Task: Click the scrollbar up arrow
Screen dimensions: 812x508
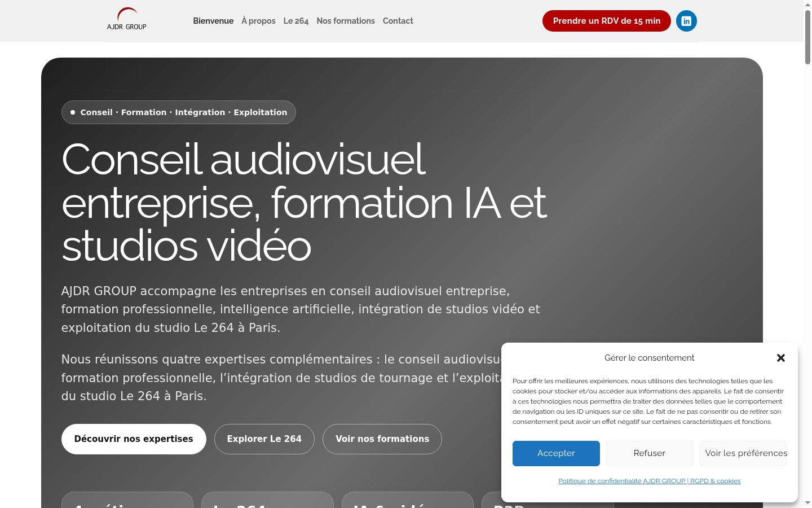Action: [x=807, y=3]
